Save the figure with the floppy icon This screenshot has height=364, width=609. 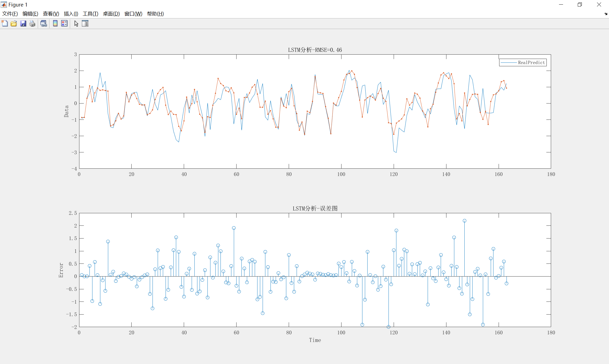tap(23, 24)
